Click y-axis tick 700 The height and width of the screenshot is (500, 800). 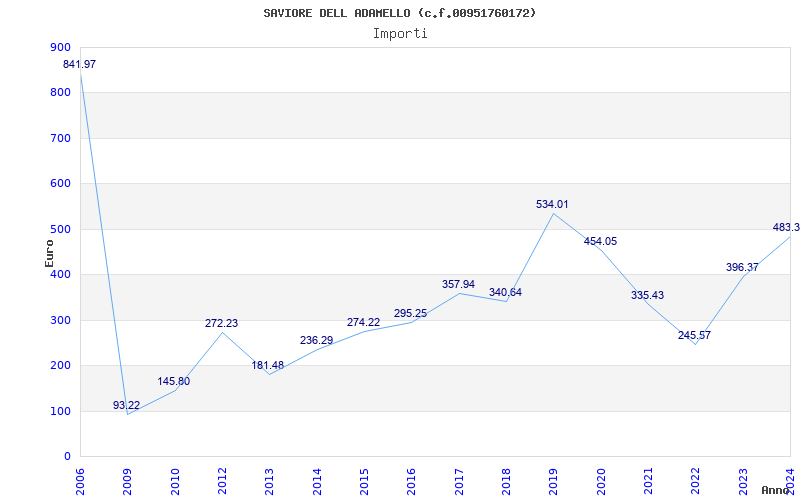point(60,138)
